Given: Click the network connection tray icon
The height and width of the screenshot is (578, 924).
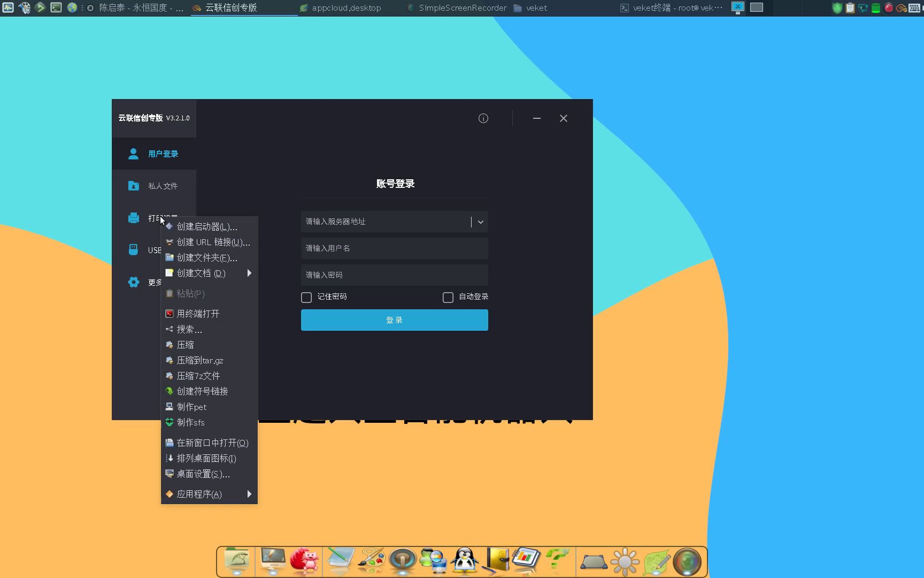Looking at the screenshot, I should click(863, 7).
